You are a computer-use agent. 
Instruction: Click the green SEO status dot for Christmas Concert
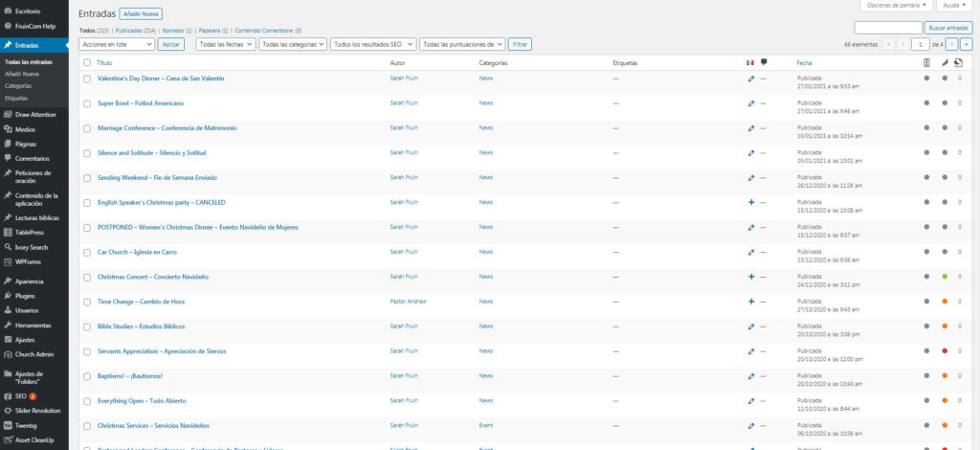(x=944, y=277)
